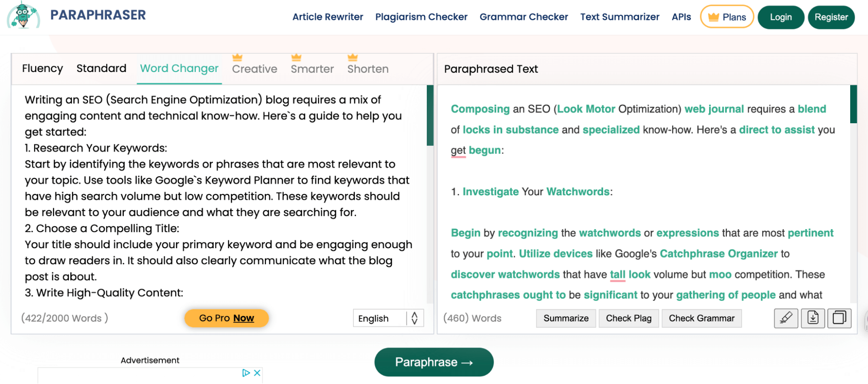Click the Check Grammar button
The height and width of the screenshot is (384, 868).
point(701,318)
